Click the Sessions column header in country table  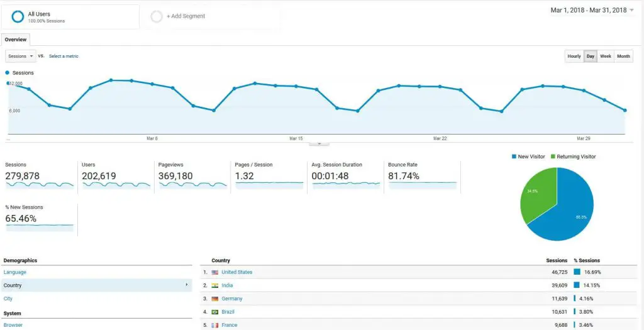(557, 261)
